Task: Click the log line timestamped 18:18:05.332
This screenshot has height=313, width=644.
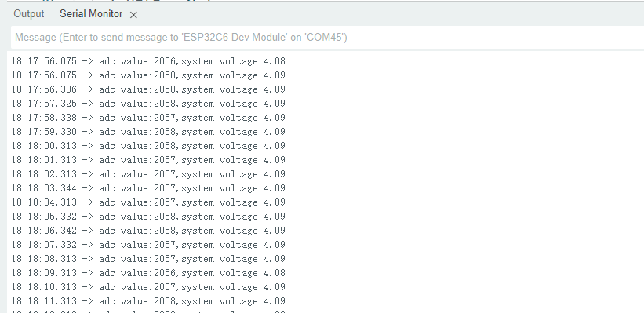Action: (148, 217)
